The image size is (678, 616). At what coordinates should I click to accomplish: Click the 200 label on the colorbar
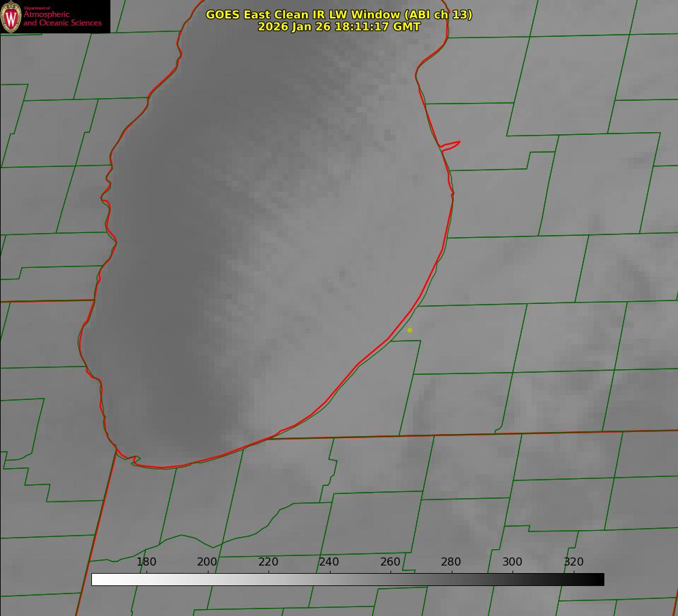tap(207, 562)
